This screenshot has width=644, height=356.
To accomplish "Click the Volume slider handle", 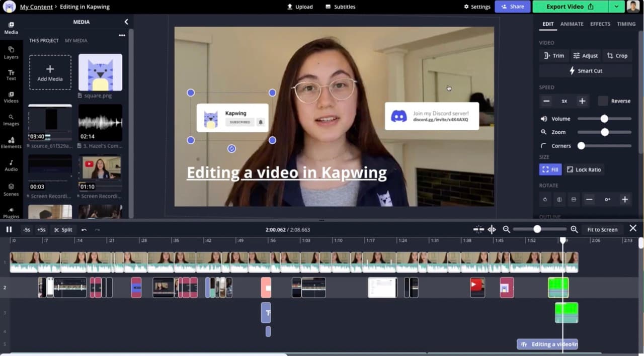I will pos(604,119).
